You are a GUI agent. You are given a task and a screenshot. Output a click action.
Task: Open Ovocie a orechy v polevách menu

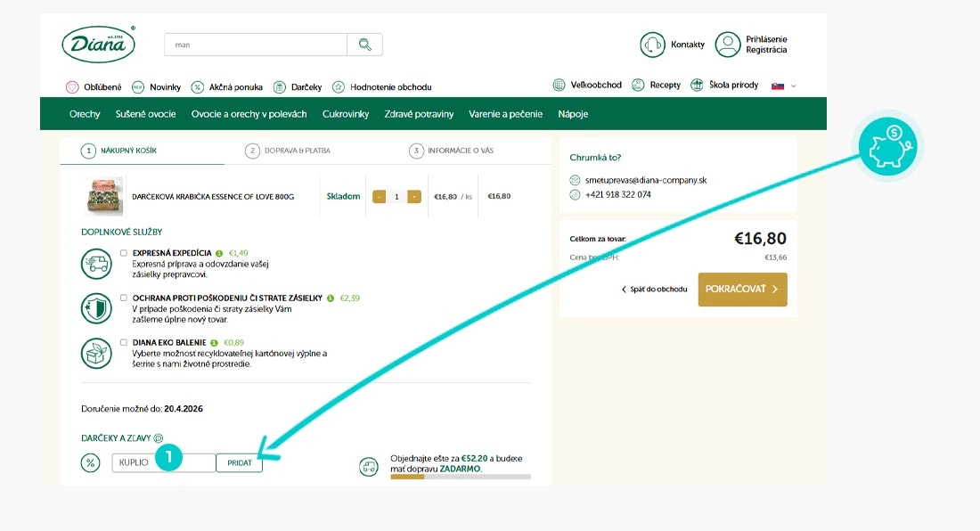pos(249,114)
